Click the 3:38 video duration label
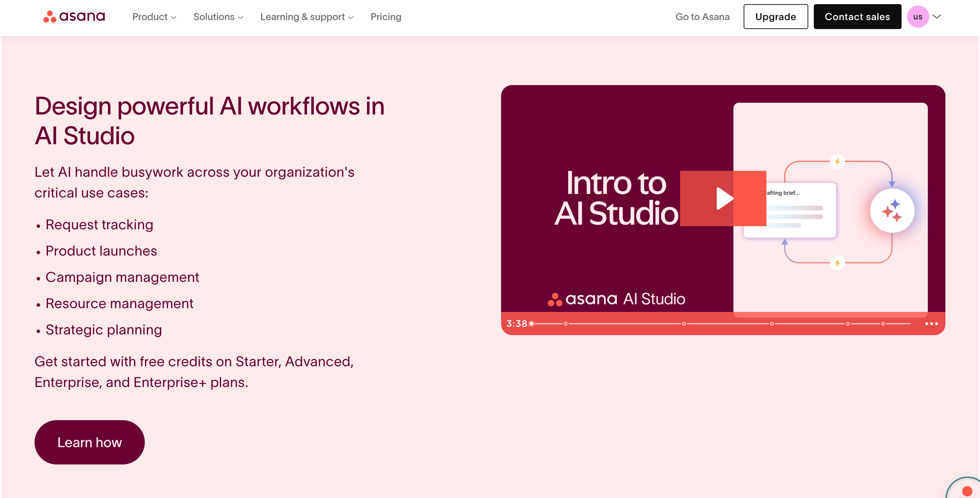This screenshot has height=498, width=980. point(516,324)
